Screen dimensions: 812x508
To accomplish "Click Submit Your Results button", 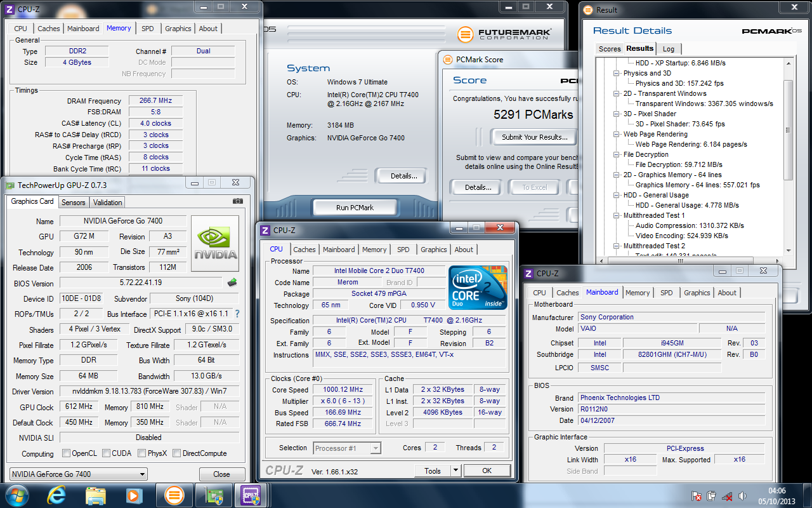I will click(x=534, y=137).
